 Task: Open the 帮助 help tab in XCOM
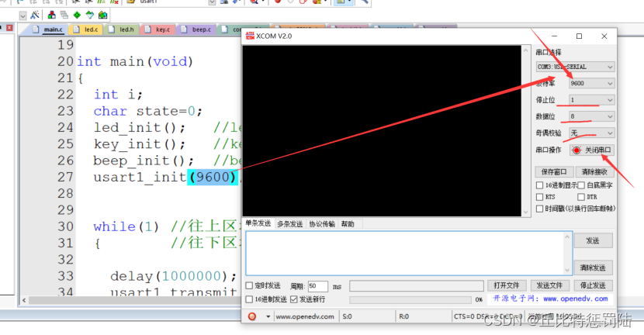[348, 224]
